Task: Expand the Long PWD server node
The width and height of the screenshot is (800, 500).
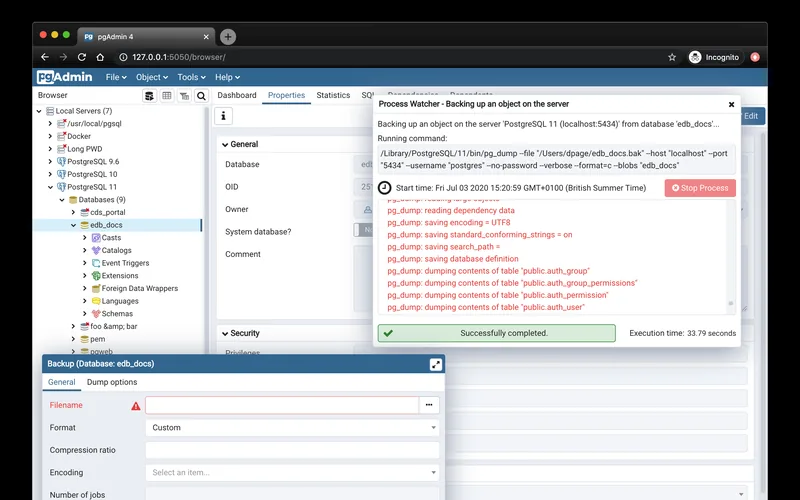Action: (x=50, y=149)
